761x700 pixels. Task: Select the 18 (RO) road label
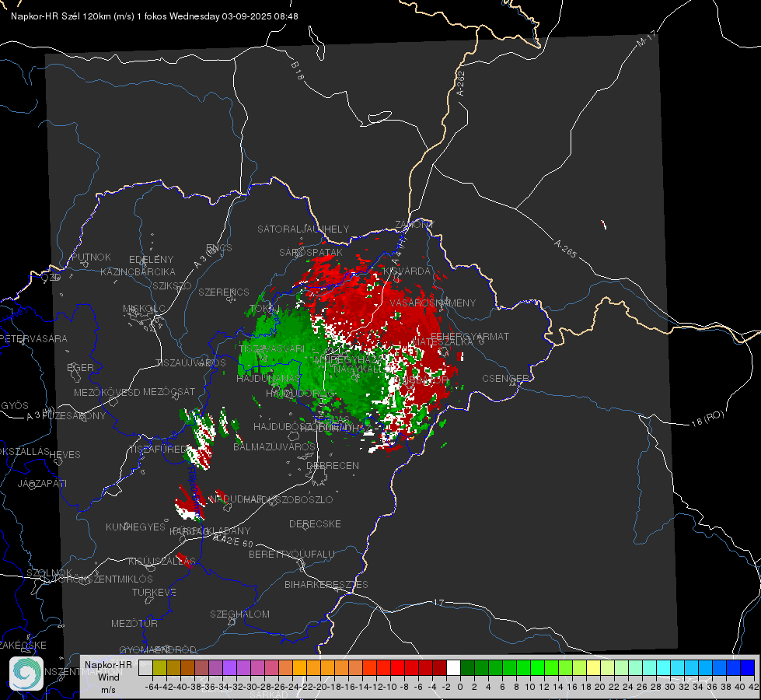click(x=707, y=418)
